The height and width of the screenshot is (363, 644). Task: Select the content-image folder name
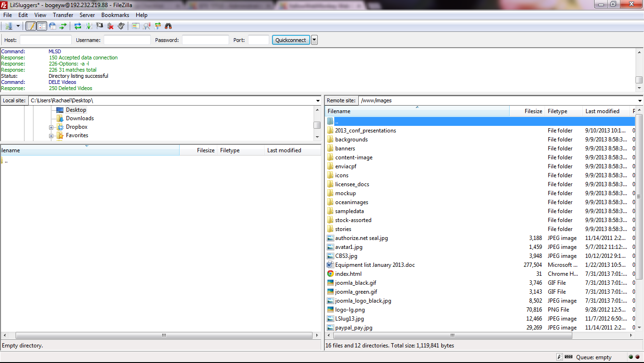[x=354, y=157]
